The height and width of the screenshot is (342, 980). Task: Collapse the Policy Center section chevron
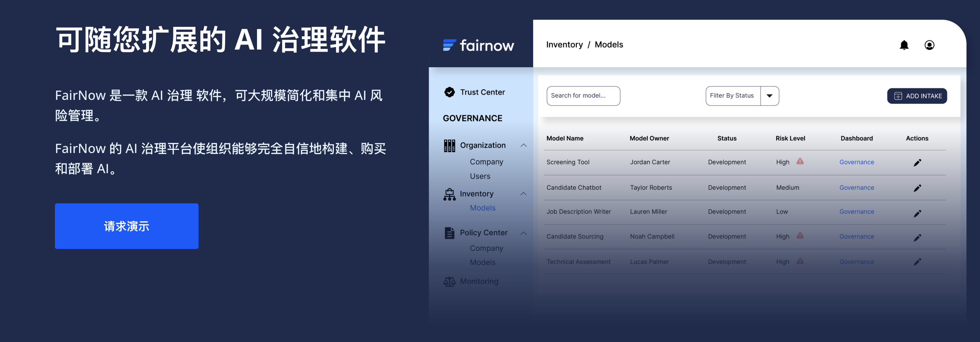(x=523, y=233)
